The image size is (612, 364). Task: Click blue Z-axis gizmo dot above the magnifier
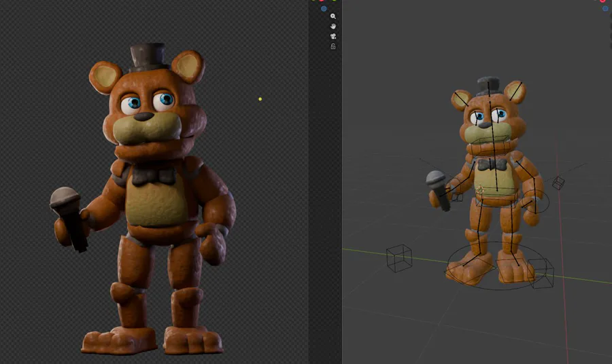click(x=324, y=9)
